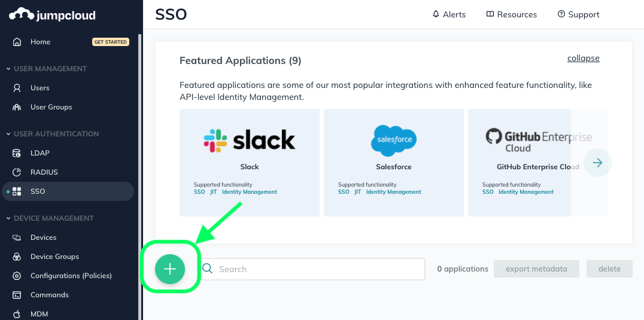Open Resources in the top bar

click(511, 14)
